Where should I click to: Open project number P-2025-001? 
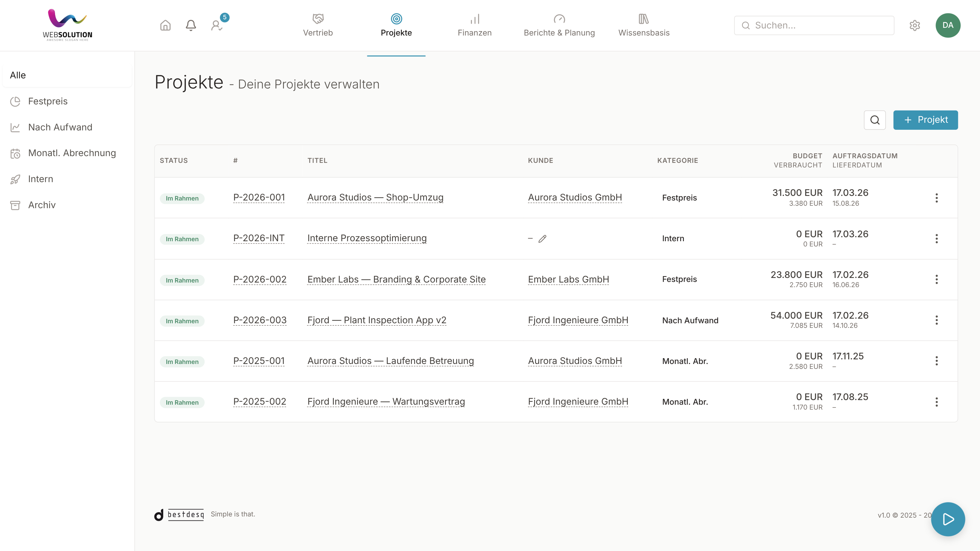pyautogui.click(x=259, y=361)
